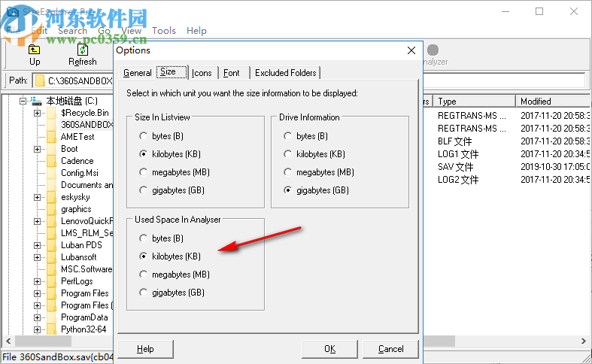This screenshot has width=592, height=364.
Task: Expand the ProgramData folder node
Action: (37, 317)
